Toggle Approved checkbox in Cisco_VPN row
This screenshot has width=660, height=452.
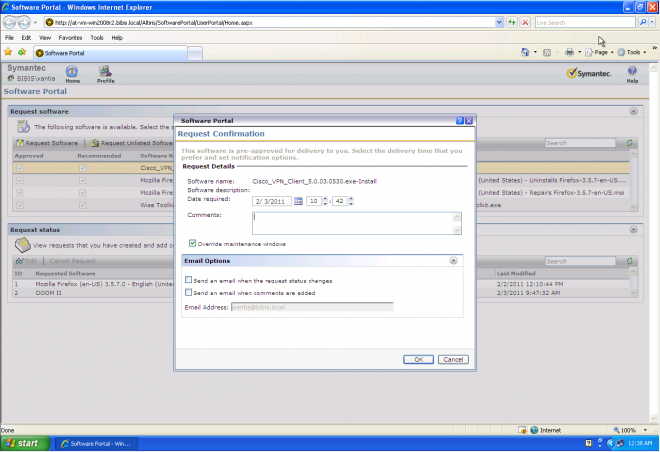pyautogui.click(x=19, y=168)
